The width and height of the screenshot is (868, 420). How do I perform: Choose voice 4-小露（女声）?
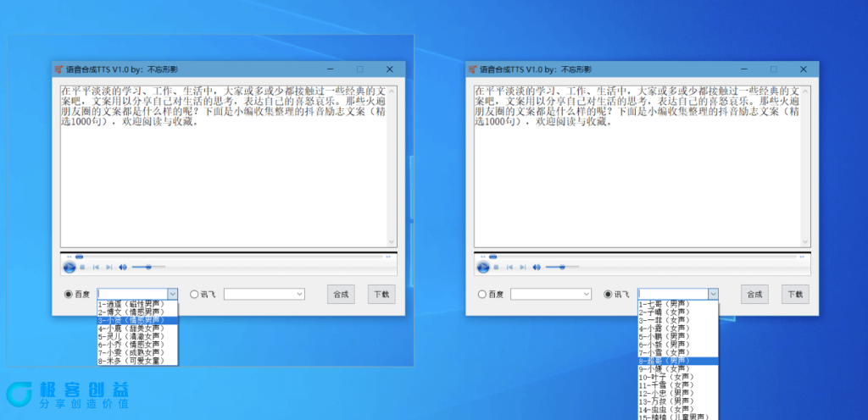678,329
